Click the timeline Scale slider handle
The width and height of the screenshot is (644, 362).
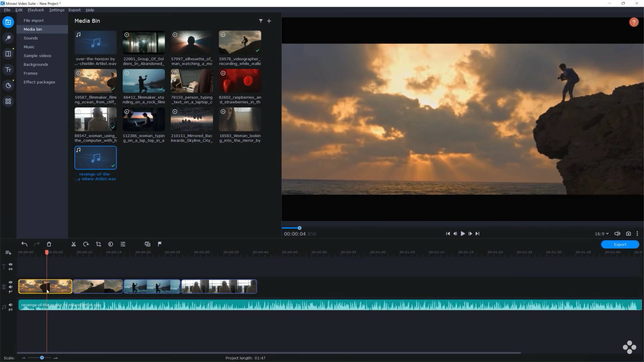coord(42,358)
